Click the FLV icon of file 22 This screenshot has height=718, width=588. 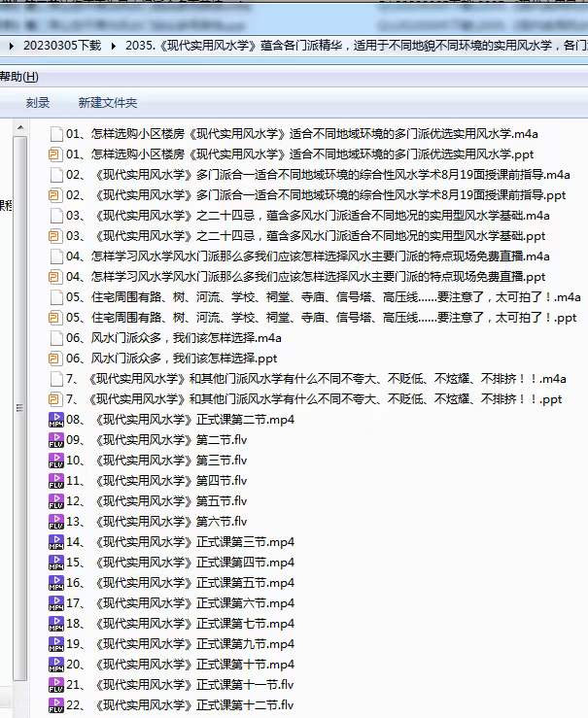coord(55,705)
